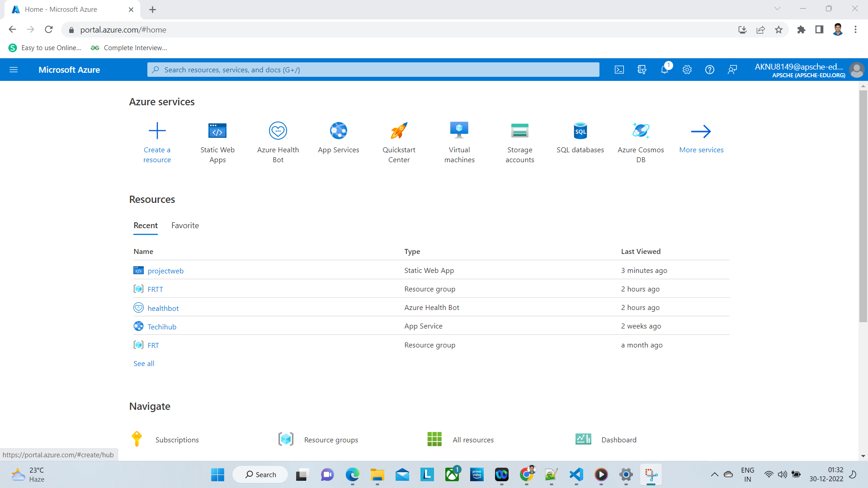This screenshot has width=868, height=488.
Task: Open Create a resource
Action: click(x=157, y=142)
